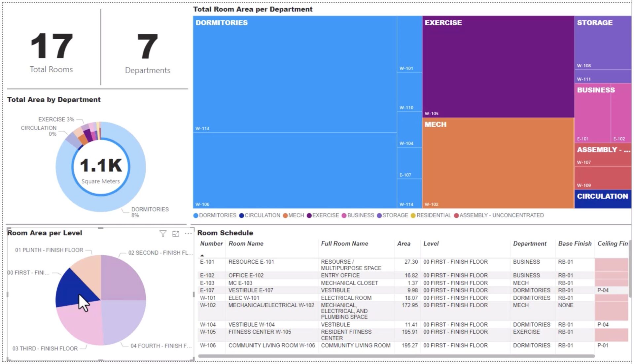Image resolution: width=634 pixels, height=364 pixels.
Task: Sort table by Area column header
Action: tap(404, 244)
